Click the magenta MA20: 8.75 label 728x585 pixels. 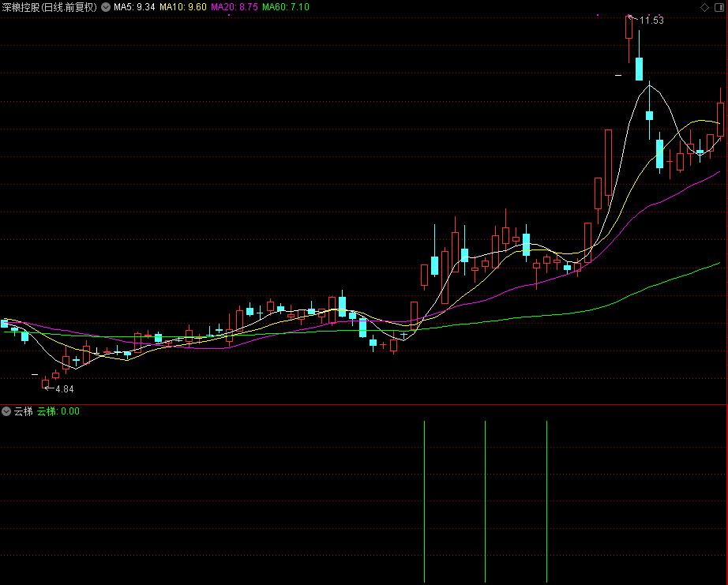234,7
